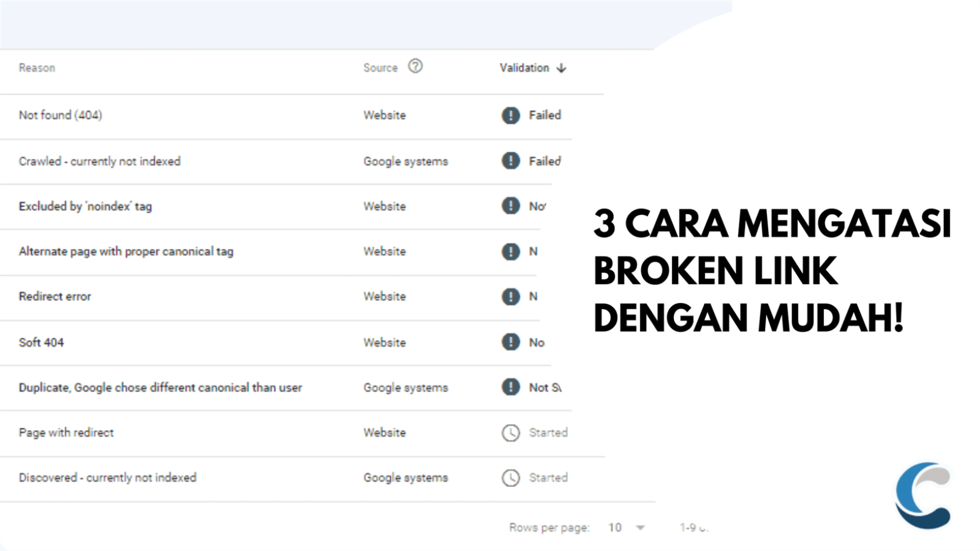Open the Soft 404 reason
This screenshot has height=551, width=980.
[x=41, y=342]
